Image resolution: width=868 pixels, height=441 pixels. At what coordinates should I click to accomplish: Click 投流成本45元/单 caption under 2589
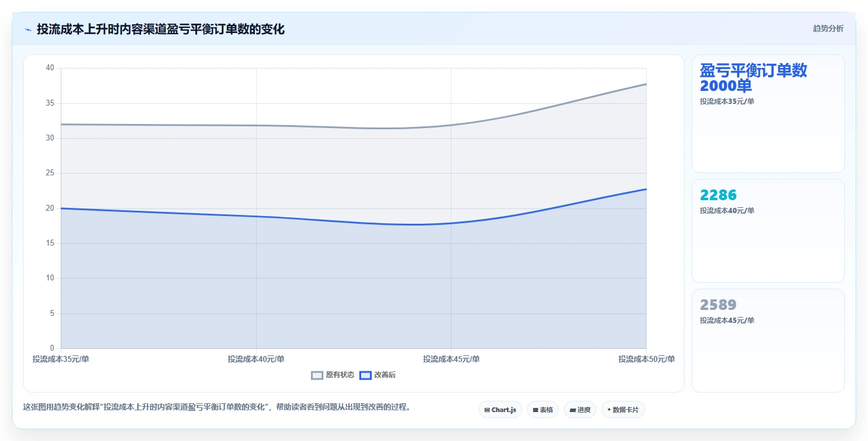tap(727, 321)
